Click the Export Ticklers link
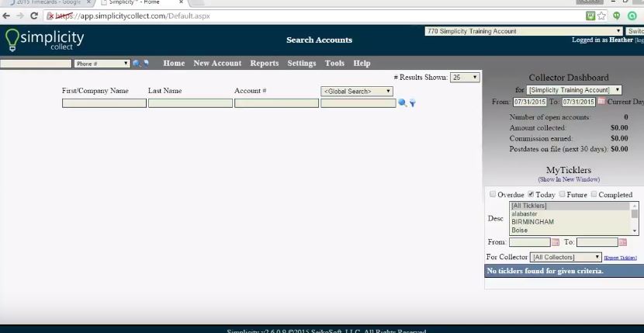This screenshot has height=333, width=644. coord(620,258)
